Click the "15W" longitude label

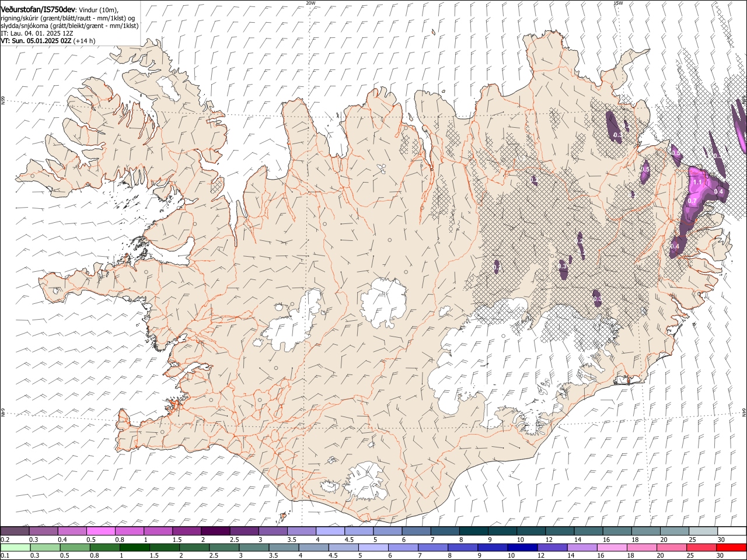[x=618, y=2]
